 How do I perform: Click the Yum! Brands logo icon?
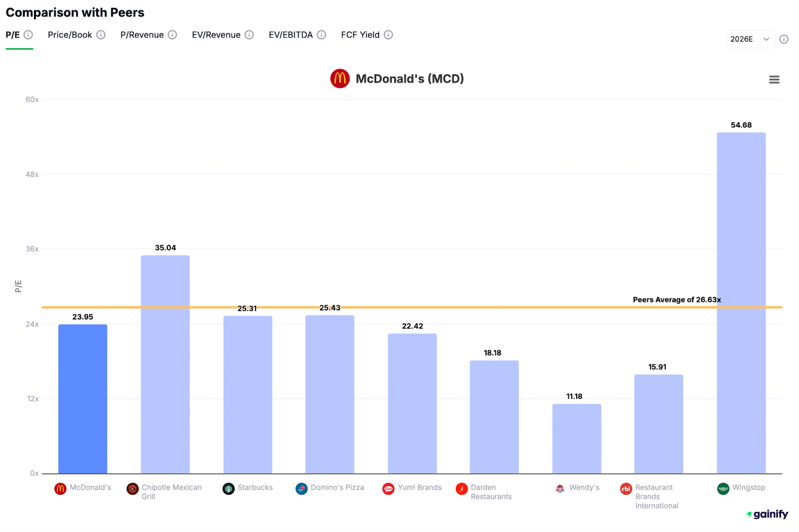[389, 489]
